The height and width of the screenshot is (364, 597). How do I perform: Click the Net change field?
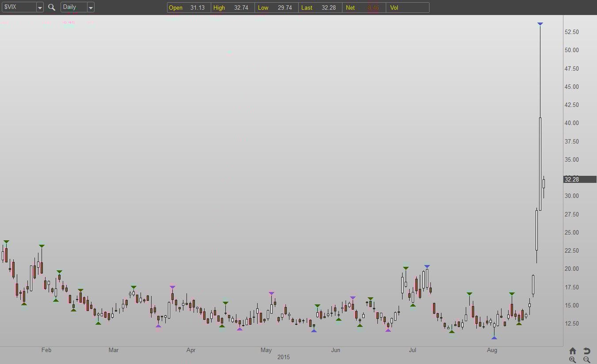coord(364,8)
